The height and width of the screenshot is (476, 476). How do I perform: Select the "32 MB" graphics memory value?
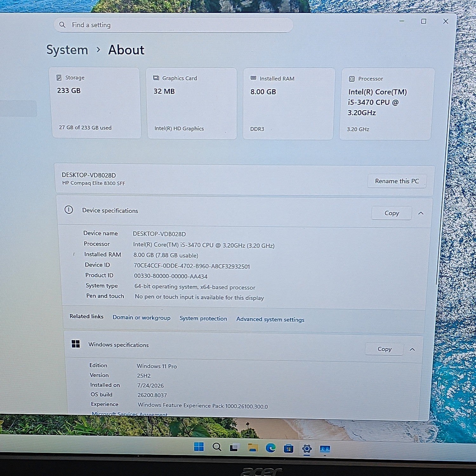164,91
